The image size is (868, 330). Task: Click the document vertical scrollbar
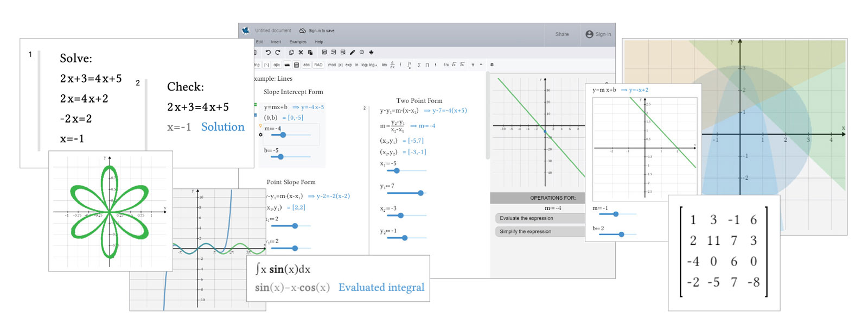(x=488, y=117)
